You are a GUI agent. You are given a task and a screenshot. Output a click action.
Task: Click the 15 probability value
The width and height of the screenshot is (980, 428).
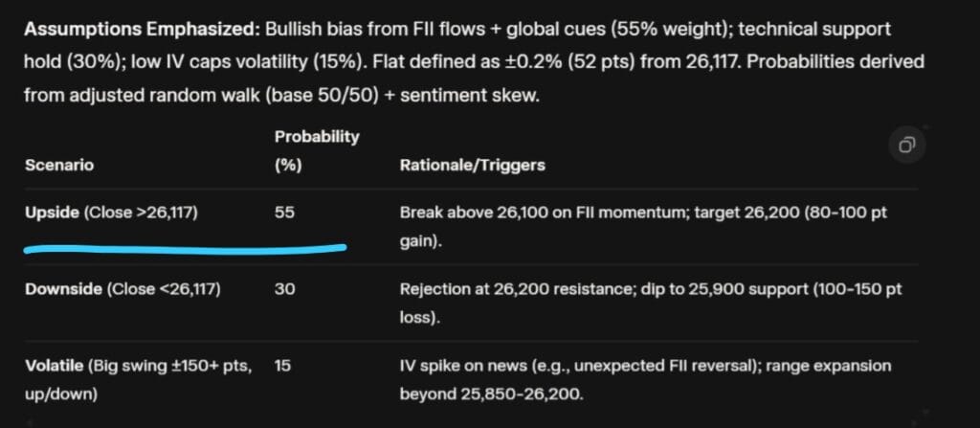click(283, 366)
